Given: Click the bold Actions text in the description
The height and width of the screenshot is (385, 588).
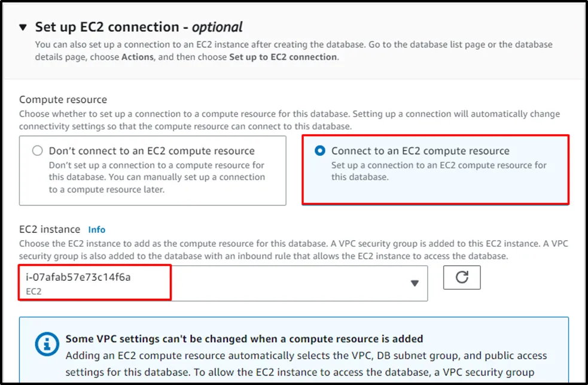Looking at the screenshot, I should point(138,57).
